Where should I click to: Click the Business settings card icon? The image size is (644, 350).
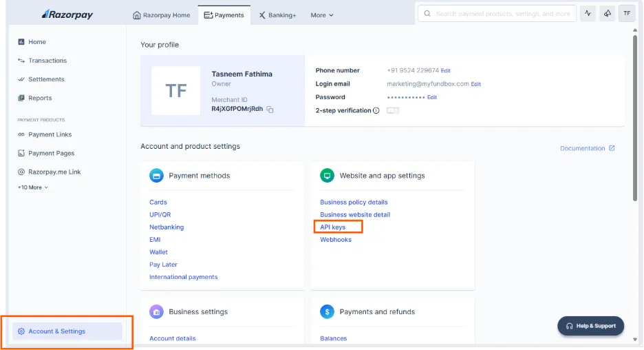coord(156,311)
